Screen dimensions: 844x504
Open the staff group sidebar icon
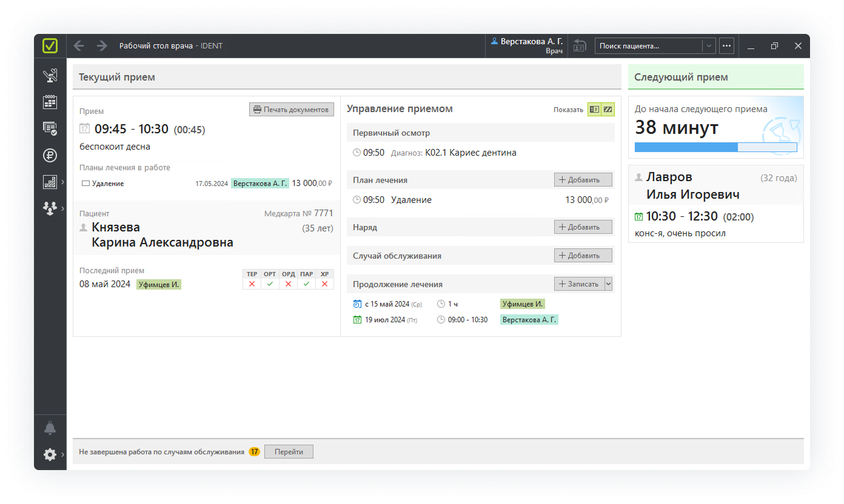(x=50, y=208)
